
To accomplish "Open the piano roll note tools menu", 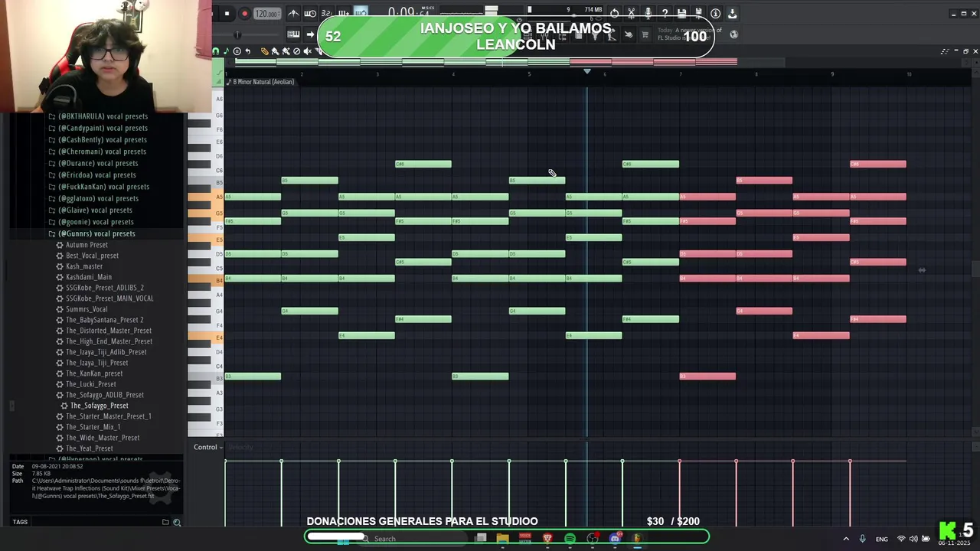I will (226, 51).
